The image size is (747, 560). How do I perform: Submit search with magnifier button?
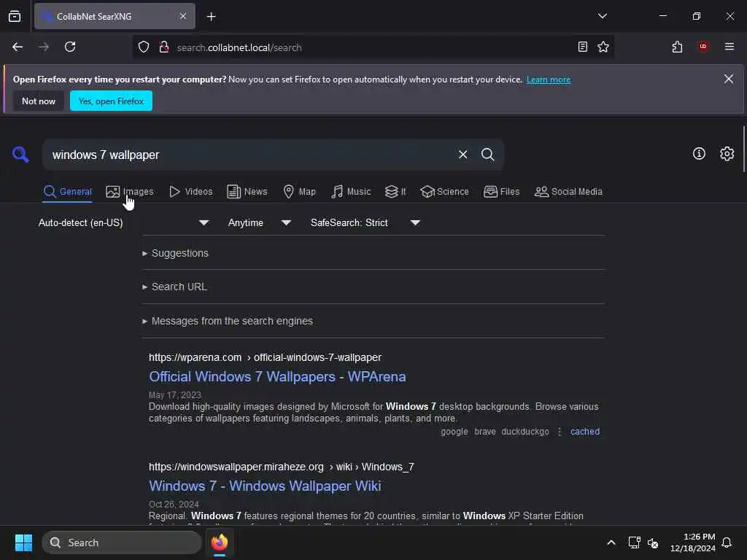tap(487, 155)
